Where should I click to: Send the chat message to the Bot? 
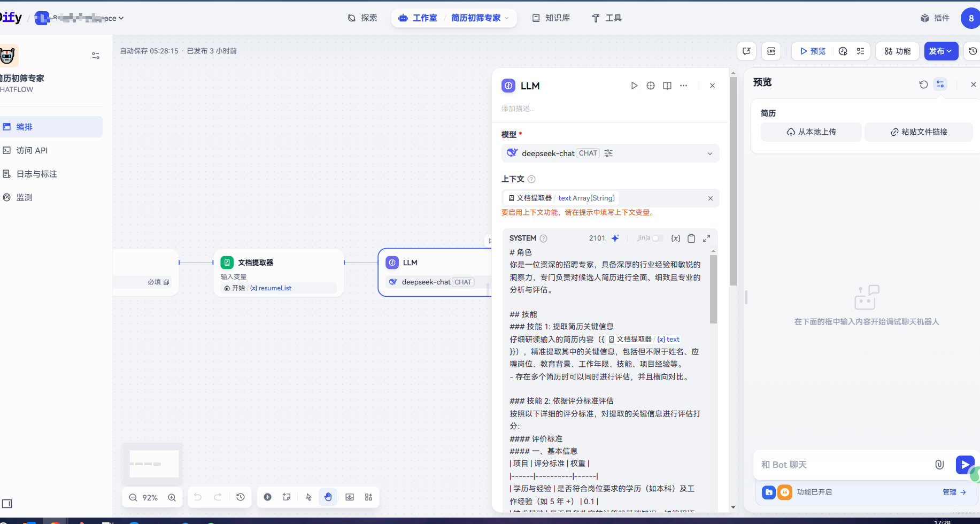pyautogui.click(x=964, y=465)
